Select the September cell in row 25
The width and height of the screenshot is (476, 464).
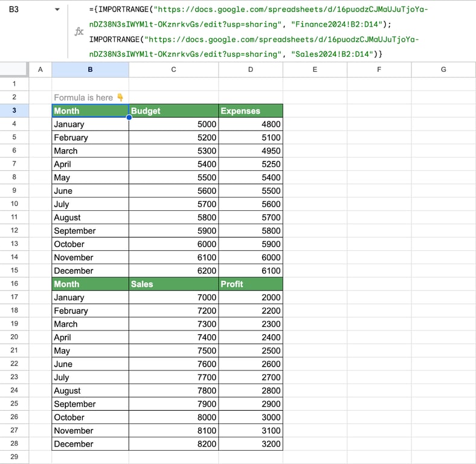(x=90, y=404)
